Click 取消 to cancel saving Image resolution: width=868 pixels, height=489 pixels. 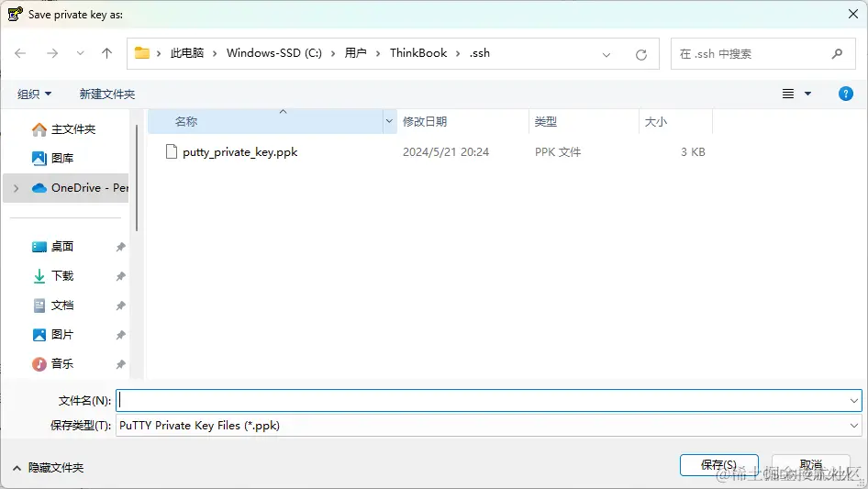pyautogui.click(x=810, y=464)
